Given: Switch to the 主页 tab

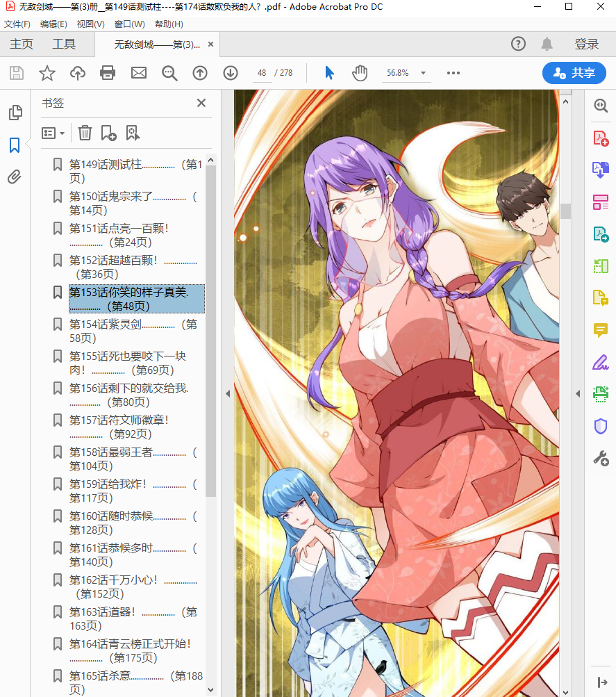Looking at the screenshot, I should tap(22, 44).
